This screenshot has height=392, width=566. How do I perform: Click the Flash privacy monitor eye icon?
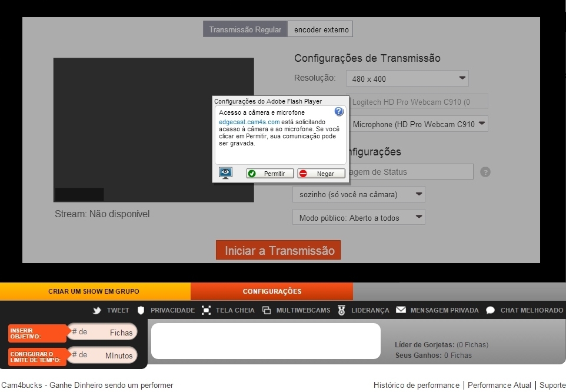tap(225, 172)
